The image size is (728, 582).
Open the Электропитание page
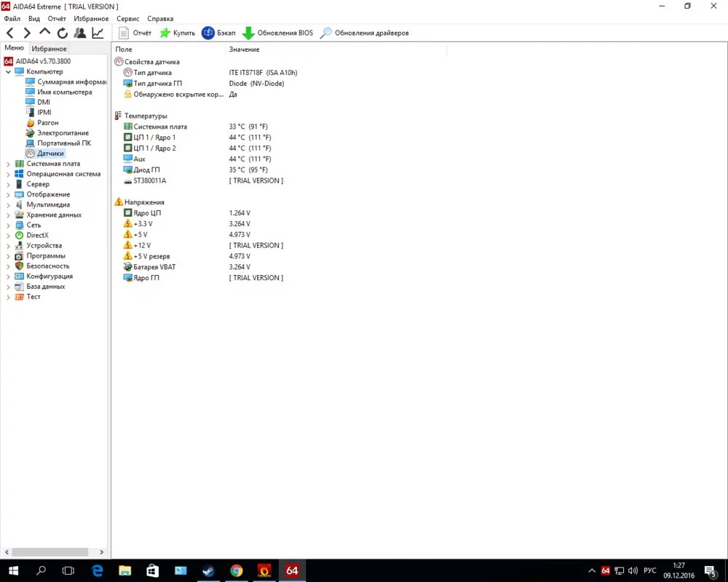[x=57, y=132]
